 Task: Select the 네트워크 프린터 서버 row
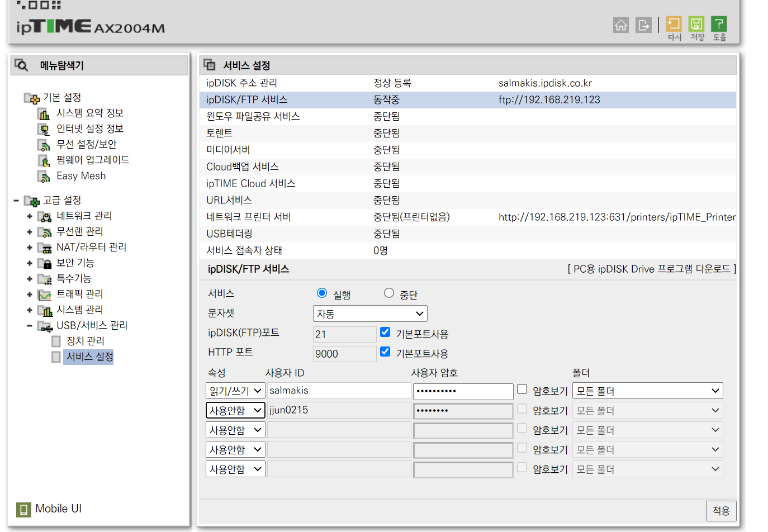click(x=468, y=217)
